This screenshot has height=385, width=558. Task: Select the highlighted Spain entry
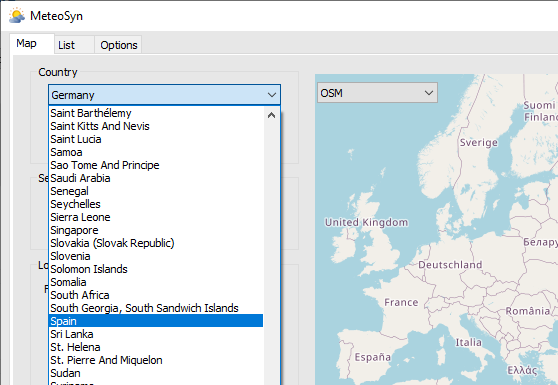click(156, 321)
